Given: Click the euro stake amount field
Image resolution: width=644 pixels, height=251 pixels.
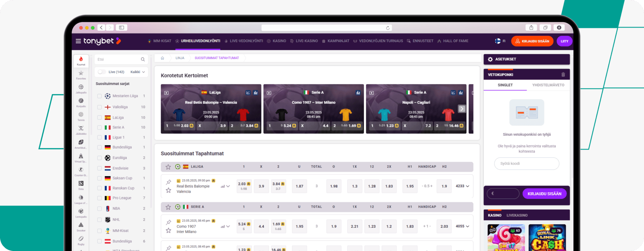Looking at the screenshot, I should pos(503,193).
